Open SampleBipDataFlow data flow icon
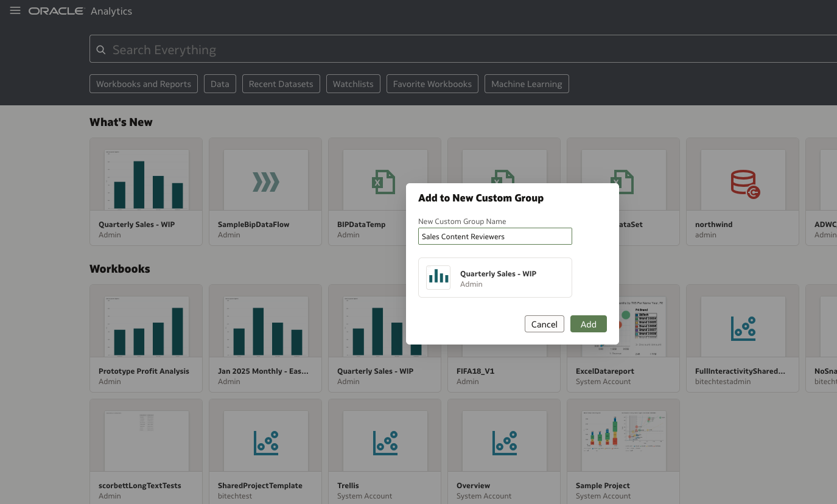 click(x=265, y=181)
